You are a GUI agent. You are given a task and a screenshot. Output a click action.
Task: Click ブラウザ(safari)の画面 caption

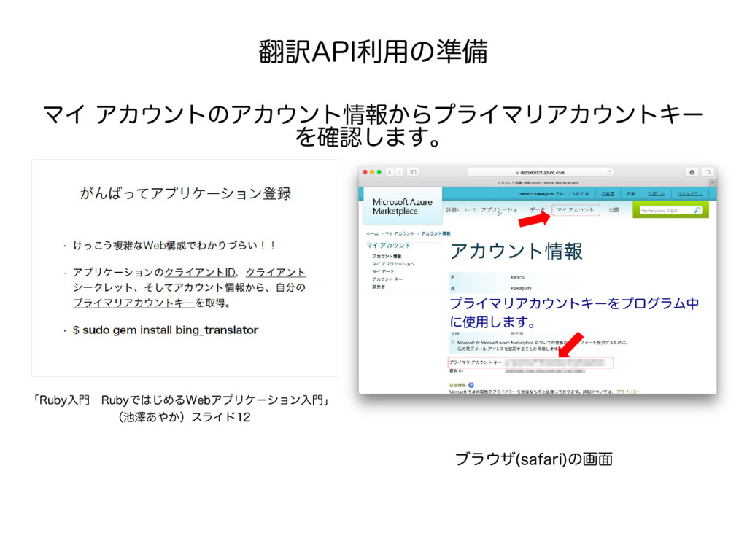(533, 459)
